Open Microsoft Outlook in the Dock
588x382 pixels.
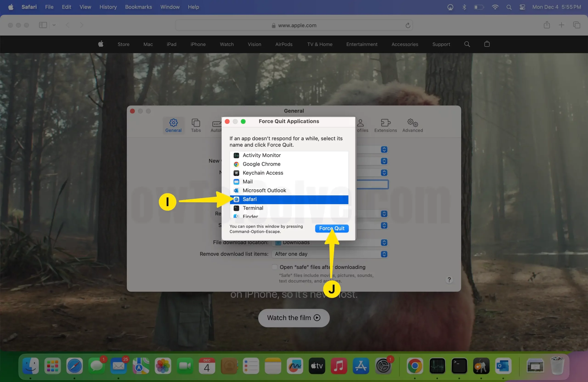503,365
